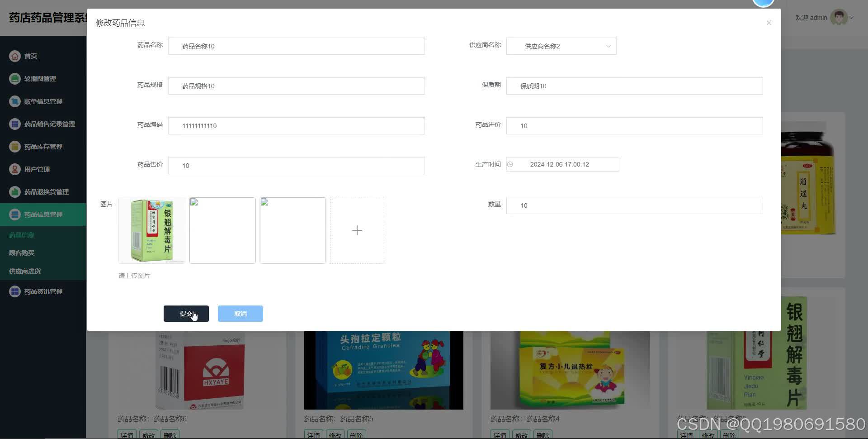Switch to the 供应商进货 section

click(24, 271)
